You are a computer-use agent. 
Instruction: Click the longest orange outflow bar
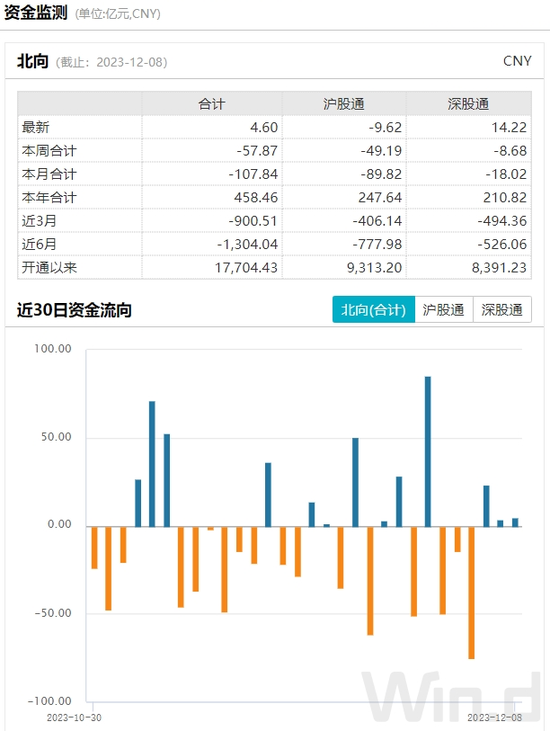tap(471, 593)
